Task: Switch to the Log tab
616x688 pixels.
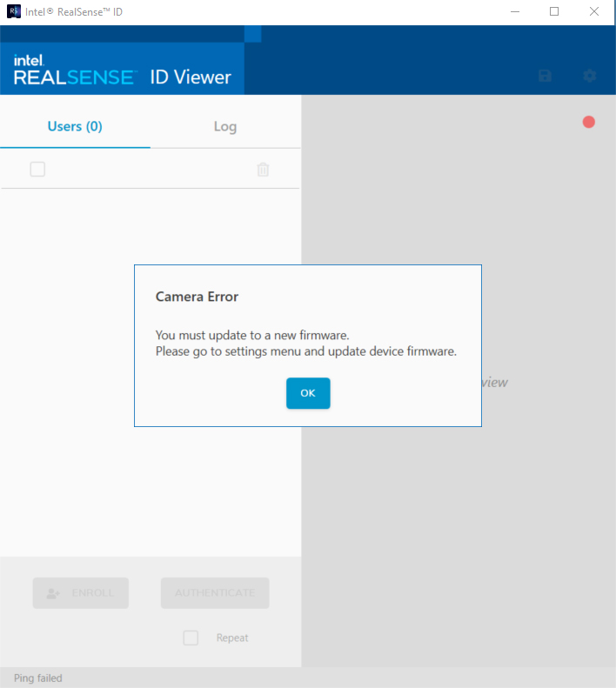Action: click(225, 126)
